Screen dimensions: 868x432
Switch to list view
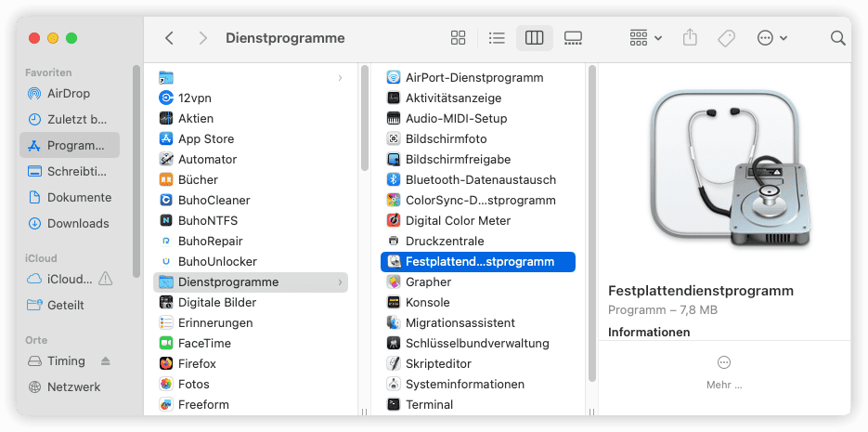pos(497,38)
